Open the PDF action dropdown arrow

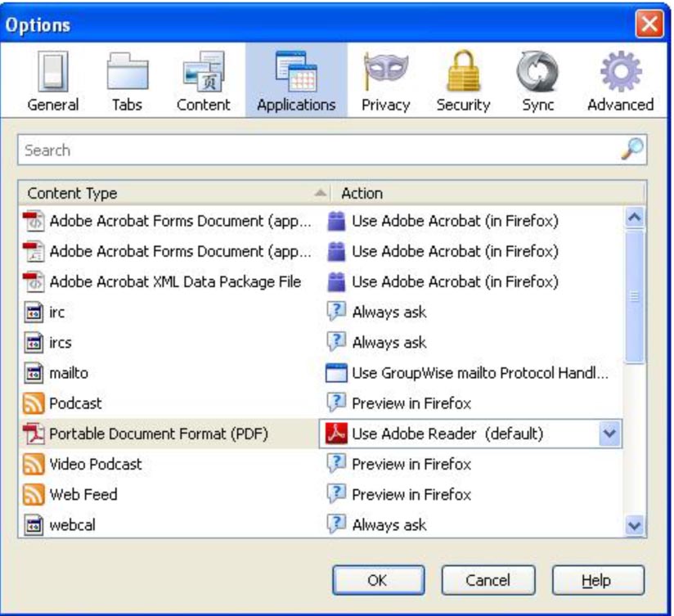pos(609,434)
